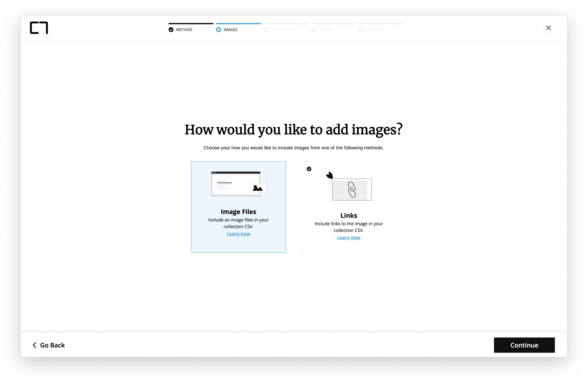Click the METHOD step checkmark icon
588x383 pixels.
pyautogui.click(x=171, y=30)
